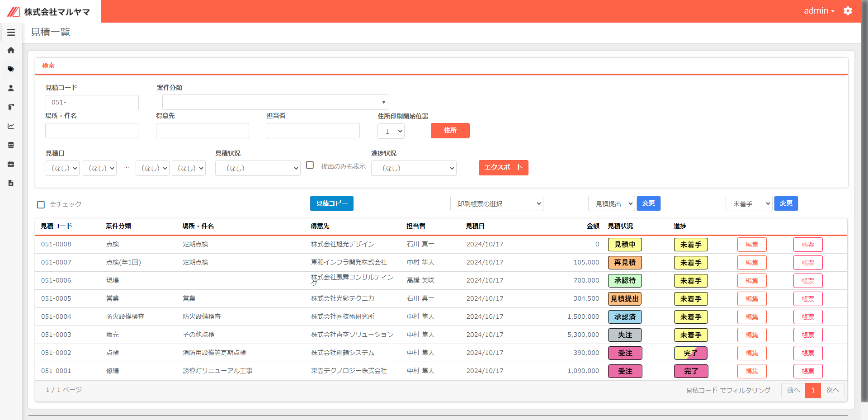This screenshot has width=868, height=420.
Task: Click 帳票 for row 051-0006
Action: (808, 281)
